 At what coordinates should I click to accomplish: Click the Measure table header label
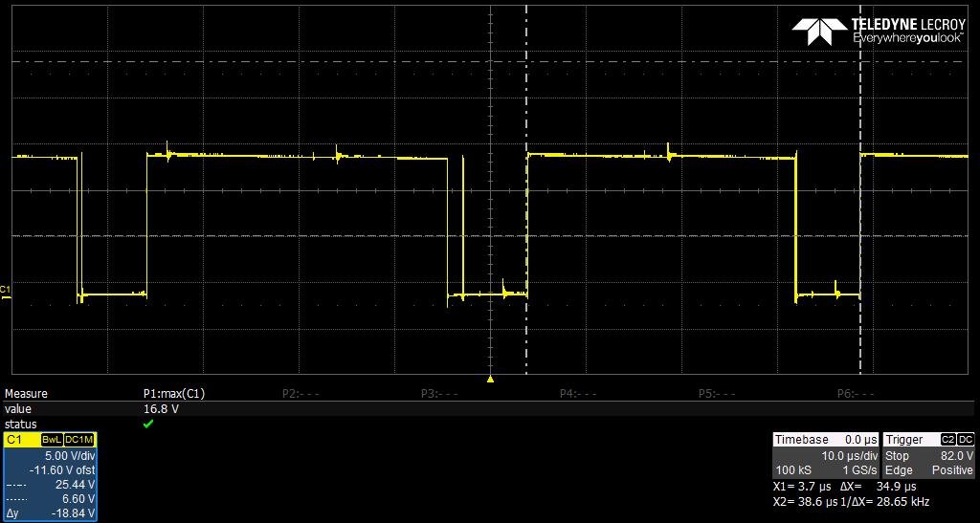click(26, 394)
